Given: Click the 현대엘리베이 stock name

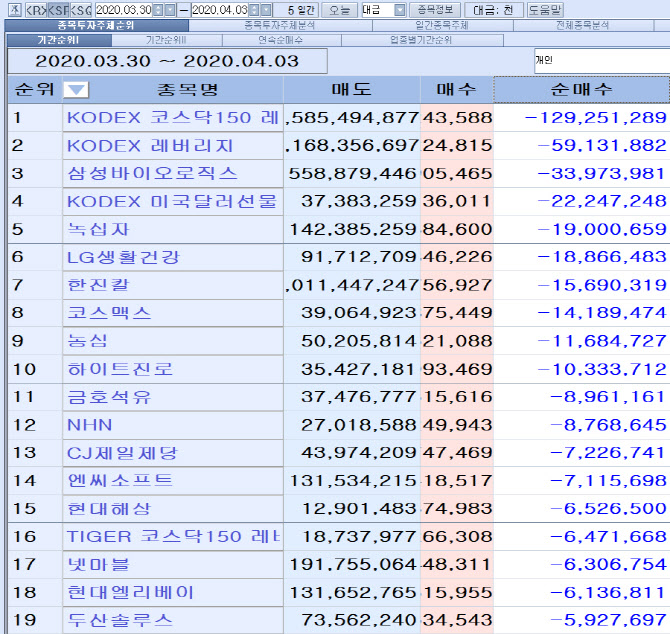Looking at the screenshot, I should click(x=131, y=593).
